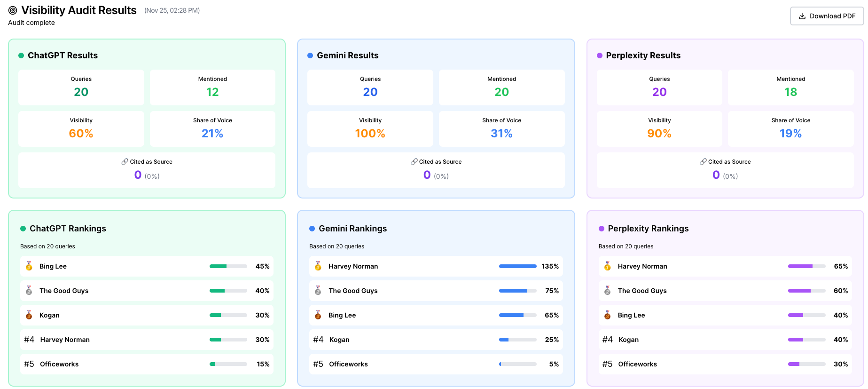Click the bronze medal icon for Kogan in ChatGPT Rankings

tap(29, 315)
